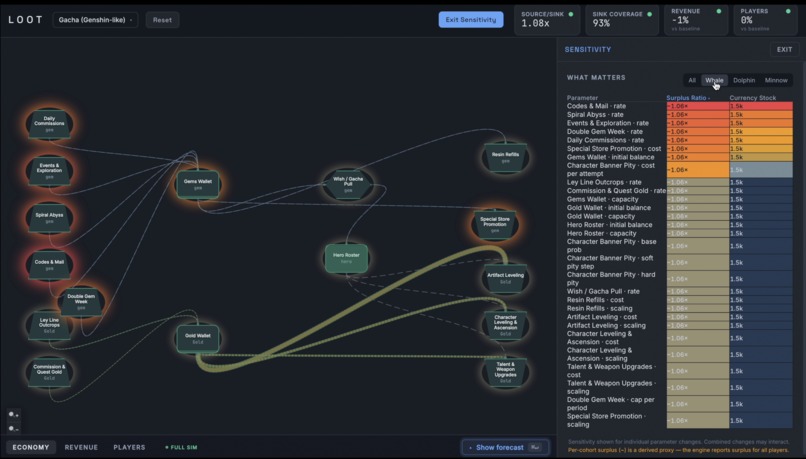
Task: Select 'Gems Wallet · initial balance' row
Action: click(680, 157)
